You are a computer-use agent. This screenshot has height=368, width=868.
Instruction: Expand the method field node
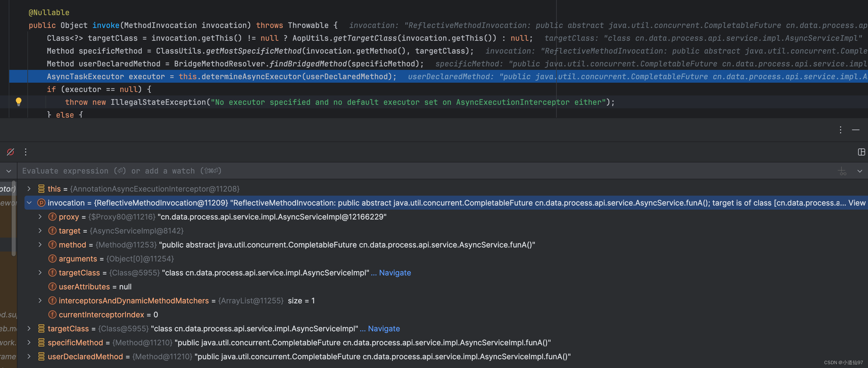(40, 245)
